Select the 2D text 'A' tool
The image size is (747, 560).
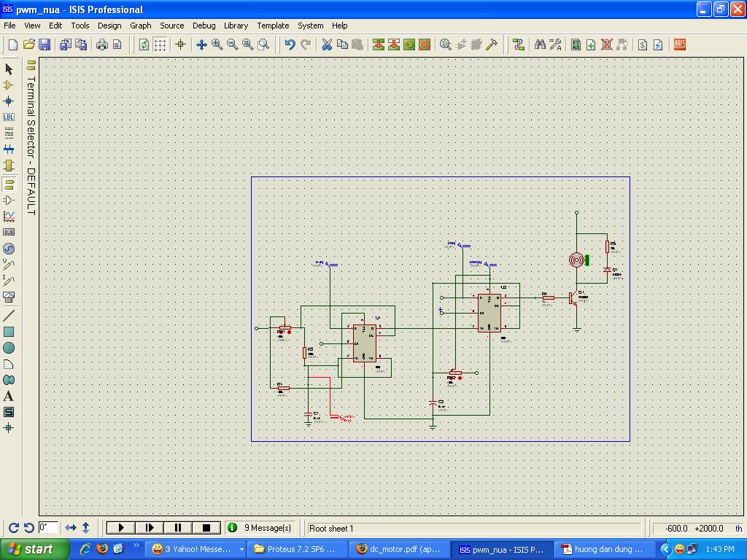tap(9, 396)
